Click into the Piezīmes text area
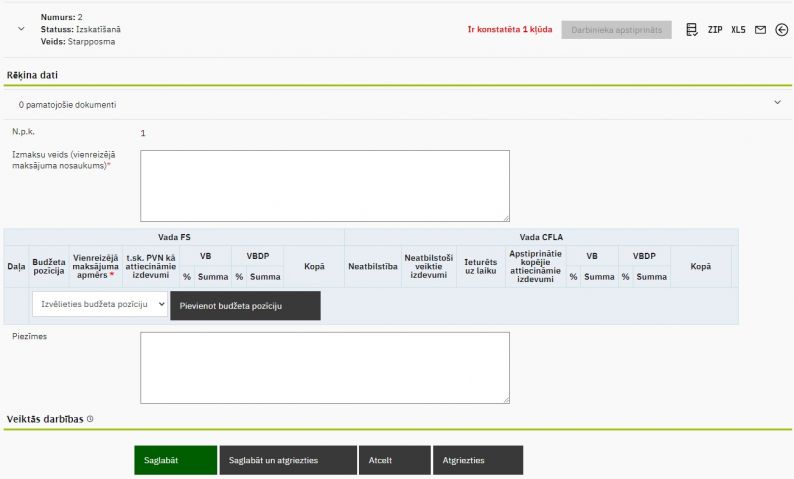 (324, 367)
